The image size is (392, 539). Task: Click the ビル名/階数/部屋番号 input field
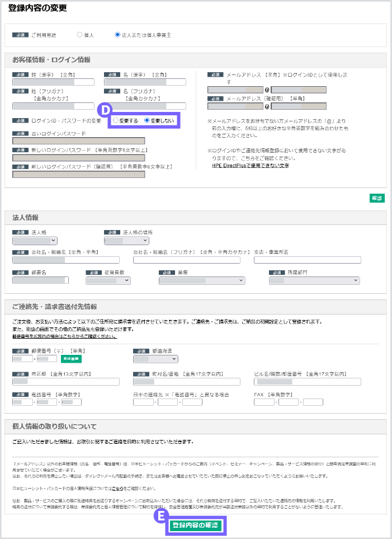pos(308,382)
